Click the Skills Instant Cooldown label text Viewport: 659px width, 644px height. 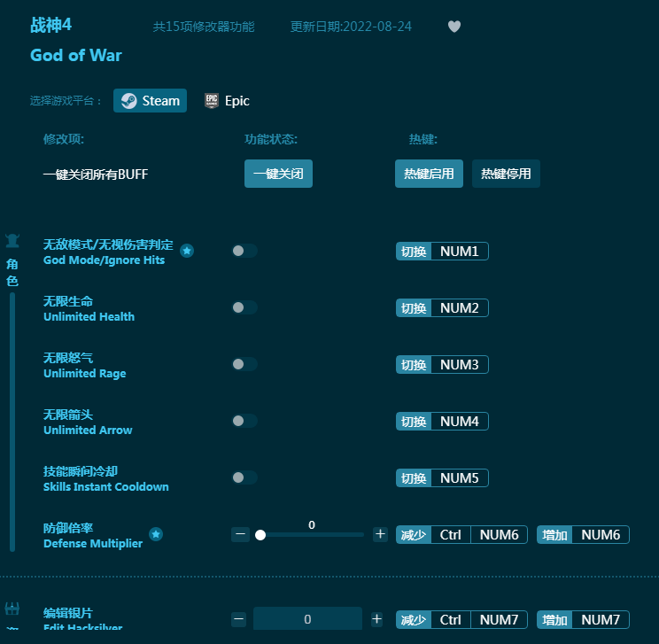click(106, 487)
